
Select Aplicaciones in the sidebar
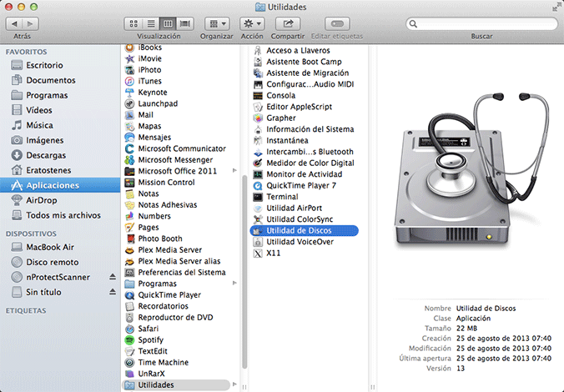coord(60,185)
